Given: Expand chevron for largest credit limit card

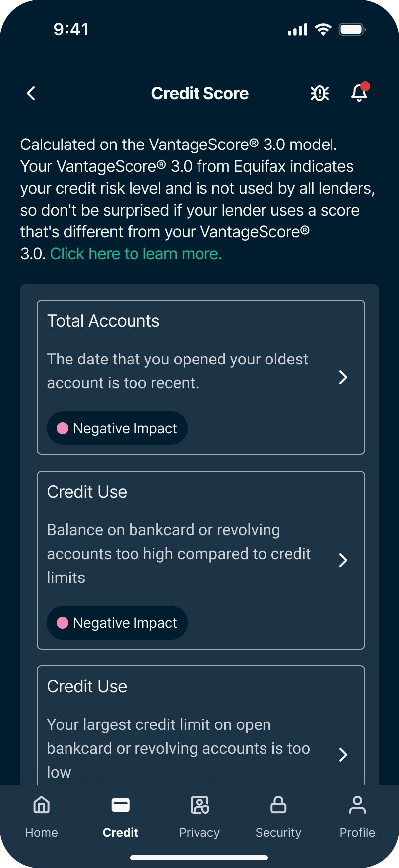Looking at the screenshot, I should click(x=343, y=755).
